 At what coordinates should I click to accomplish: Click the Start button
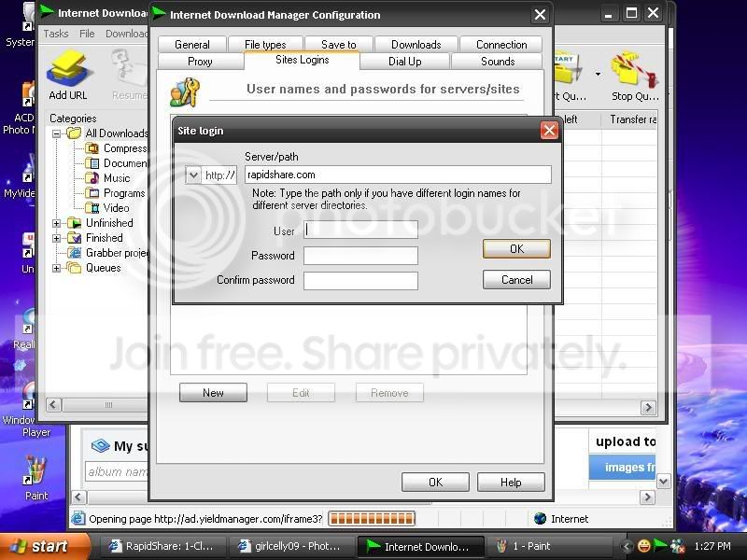[45, 546]
